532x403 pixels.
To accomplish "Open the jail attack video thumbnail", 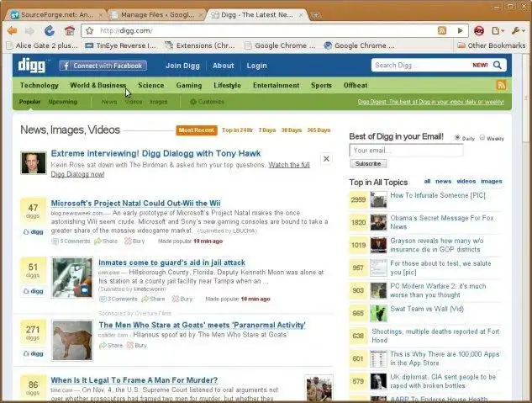I will (72, 278).
